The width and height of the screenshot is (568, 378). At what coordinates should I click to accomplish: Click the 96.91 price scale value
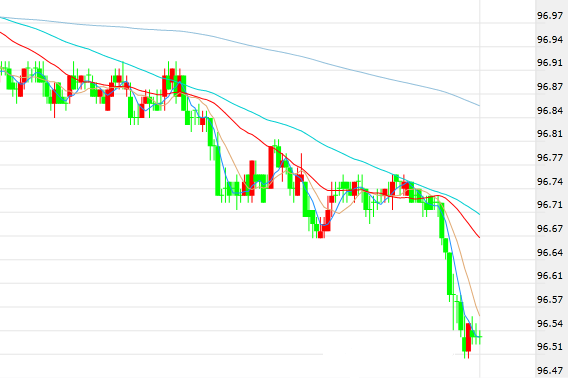(550, 63)
